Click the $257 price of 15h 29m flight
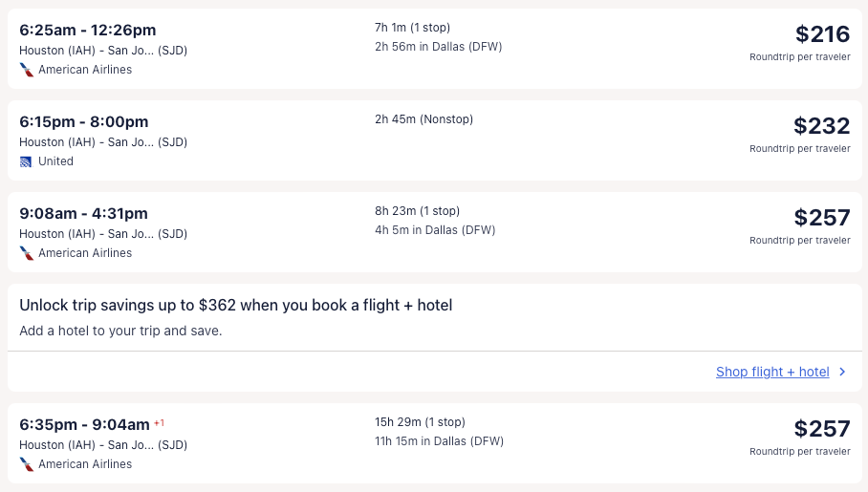Screen dimensions: 868x492 [821, 429]
